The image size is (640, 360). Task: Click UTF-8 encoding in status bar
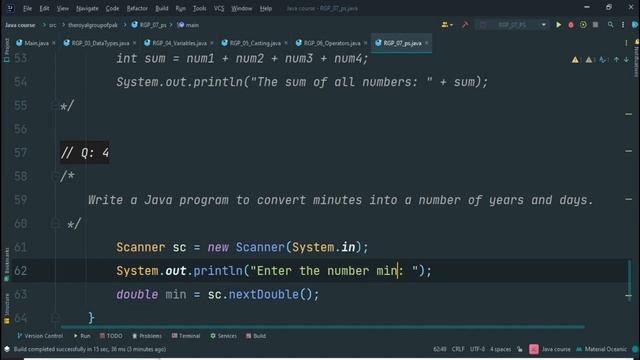tap(477, 349)
